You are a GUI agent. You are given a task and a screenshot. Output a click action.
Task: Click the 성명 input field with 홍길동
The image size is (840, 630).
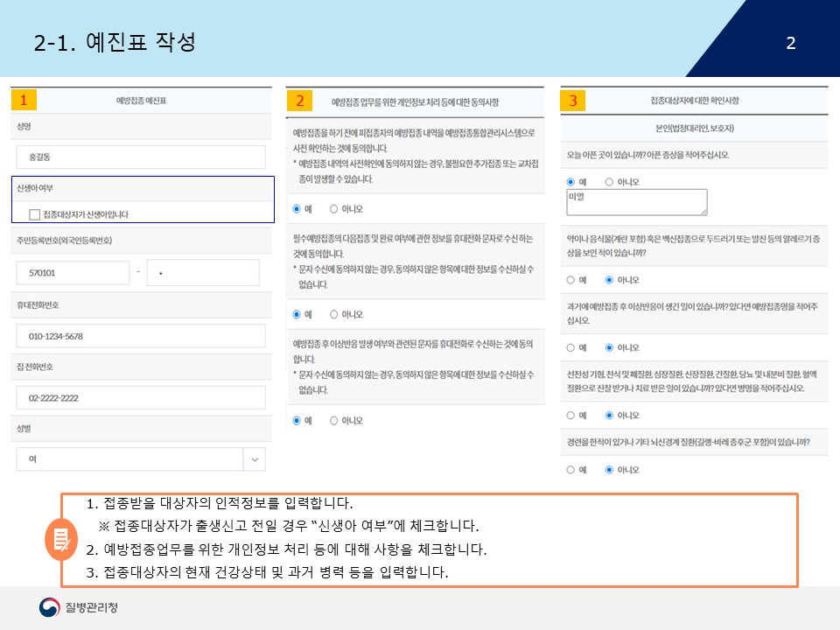tap(140, 157)
